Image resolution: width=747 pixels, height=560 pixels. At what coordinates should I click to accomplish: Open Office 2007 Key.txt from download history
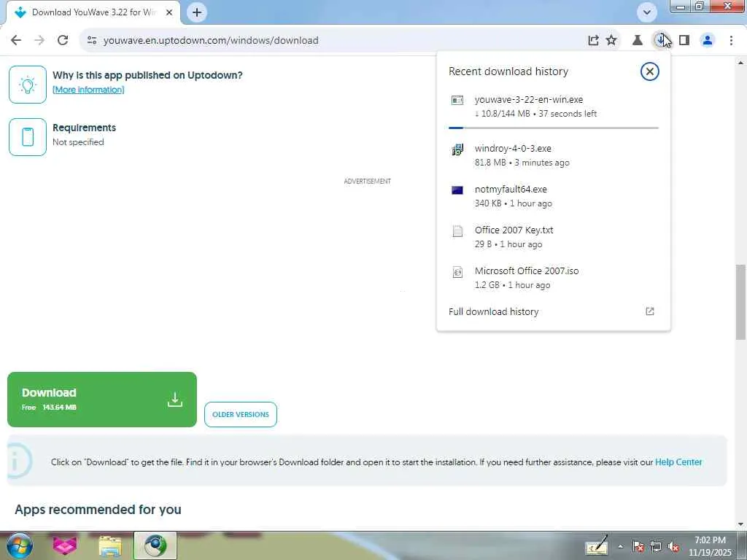point(554,237)
